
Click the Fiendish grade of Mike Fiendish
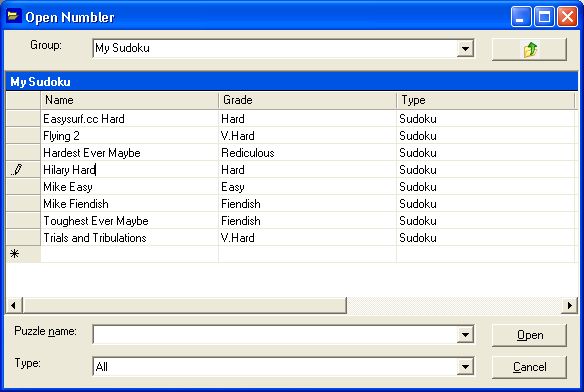307,204
